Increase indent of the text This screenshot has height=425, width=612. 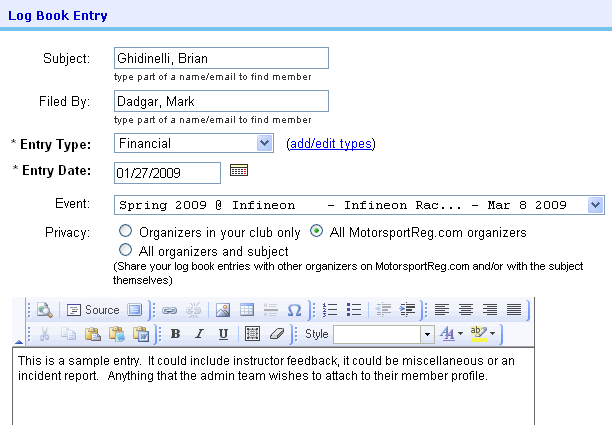(x=407, y=310)
